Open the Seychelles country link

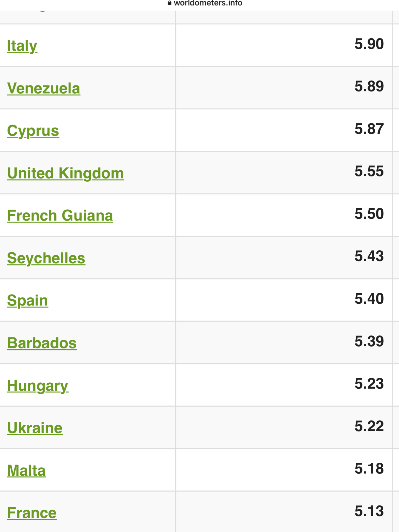click(46, 258)
